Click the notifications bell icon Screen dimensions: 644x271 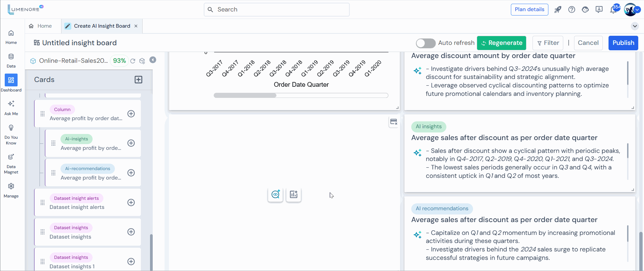613,9
